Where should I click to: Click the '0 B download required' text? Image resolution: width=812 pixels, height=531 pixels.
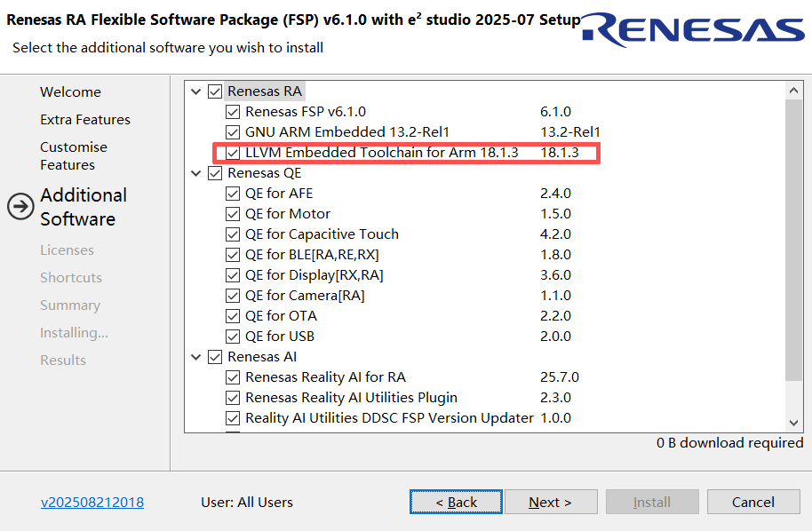(x=729, y=443)
